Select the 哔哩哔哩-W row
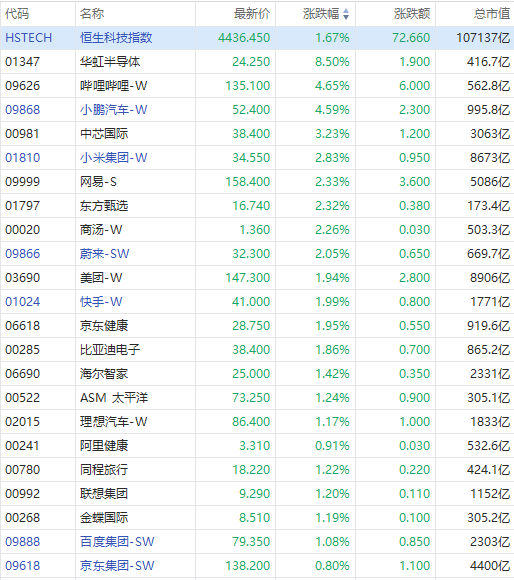 coord(257,86)
